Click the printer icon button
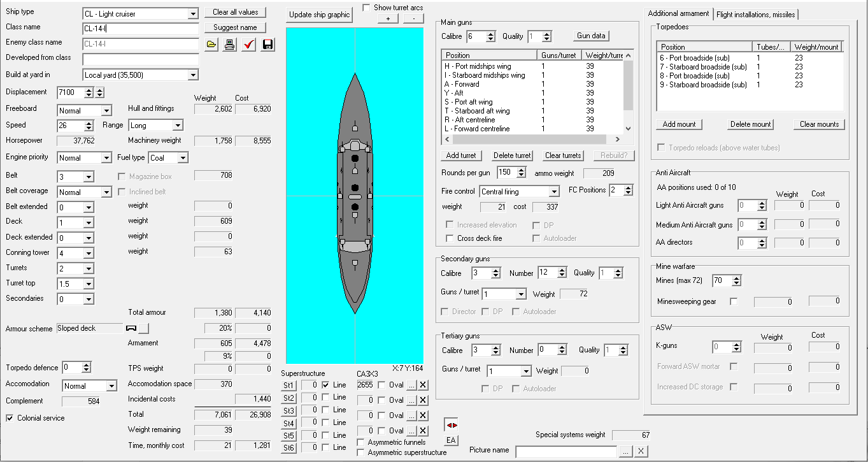Screen dimensions: 868x462 [230, 44]
